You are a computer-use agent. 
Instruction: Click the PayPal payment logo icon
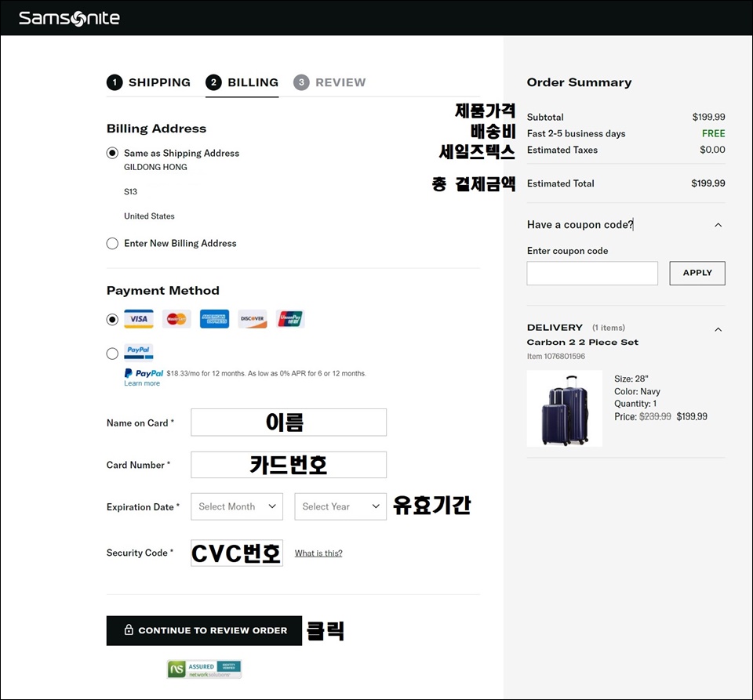pos(139,352)
